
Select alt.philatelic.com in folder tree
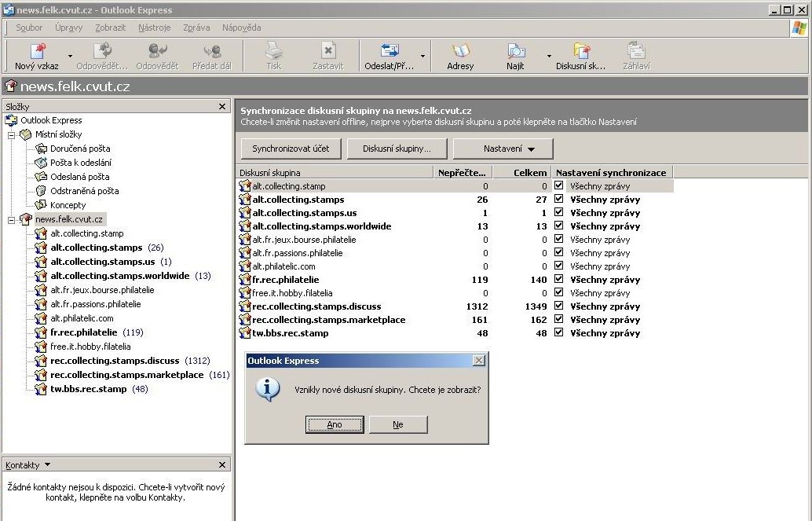pos(82,318)
